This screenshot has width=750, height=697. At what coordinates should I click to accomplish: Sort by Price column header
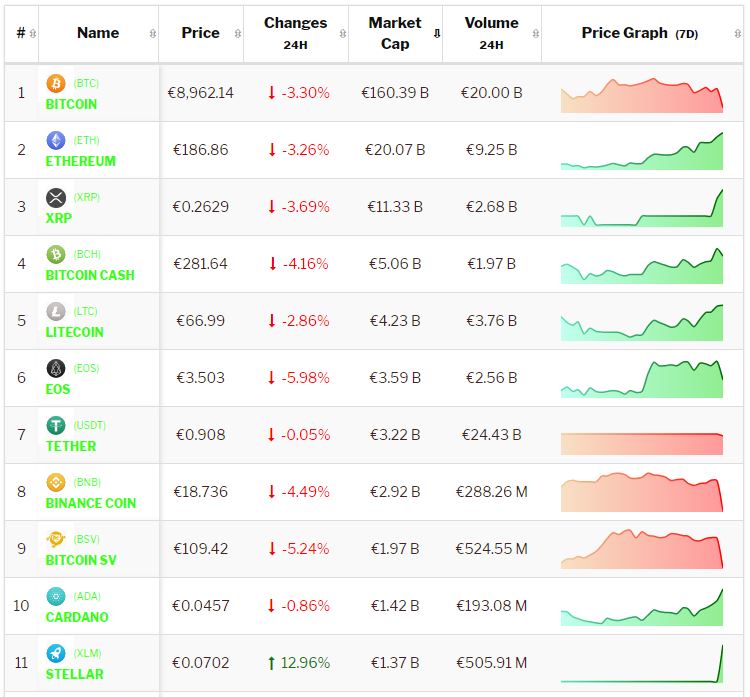[x=200, y=33]
